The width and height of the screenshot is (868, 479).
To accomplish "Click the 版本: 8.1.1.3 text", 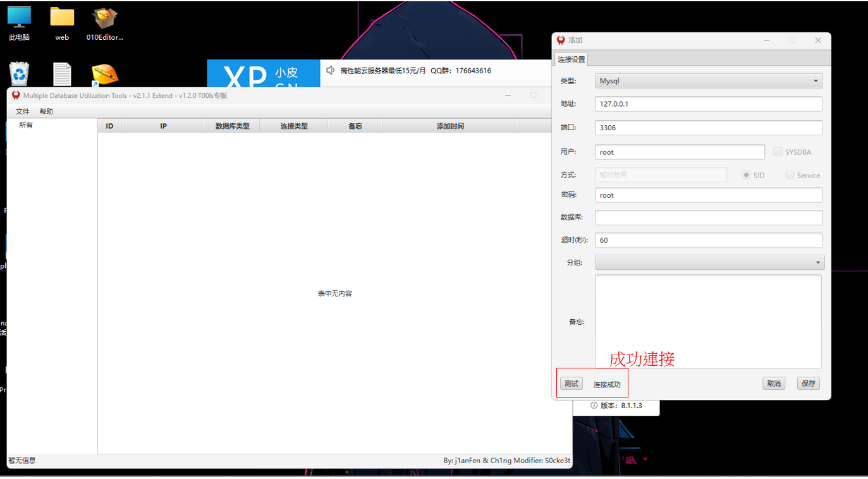I will pyautogui.click(x=621, y=405).
